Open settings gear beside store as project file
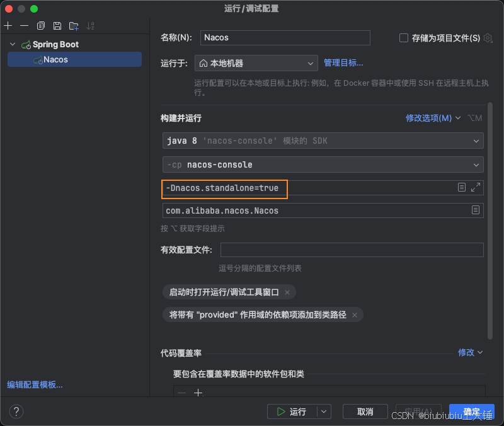The height and width of the screenshot is (426, 504). pyautogui.click(x=488, y=38)
